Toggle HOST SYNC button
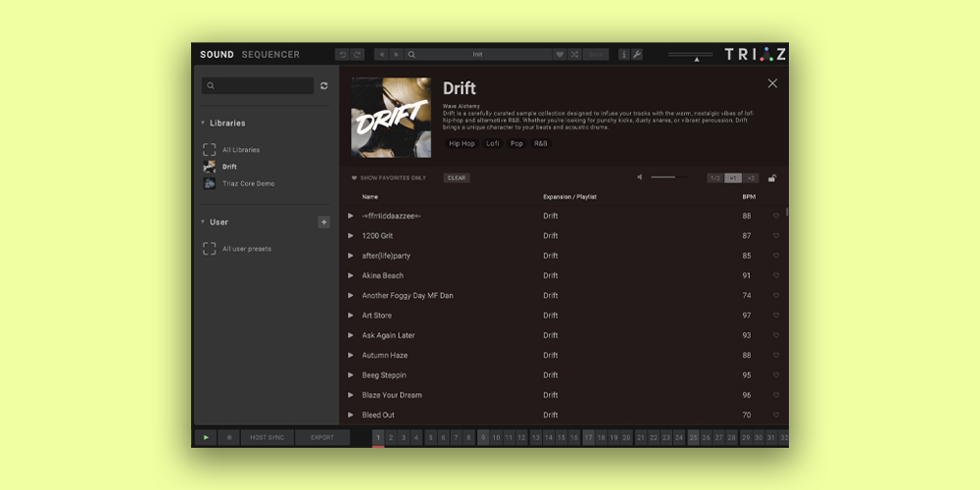Screen dimensions: 980x490 pos(268,437)
